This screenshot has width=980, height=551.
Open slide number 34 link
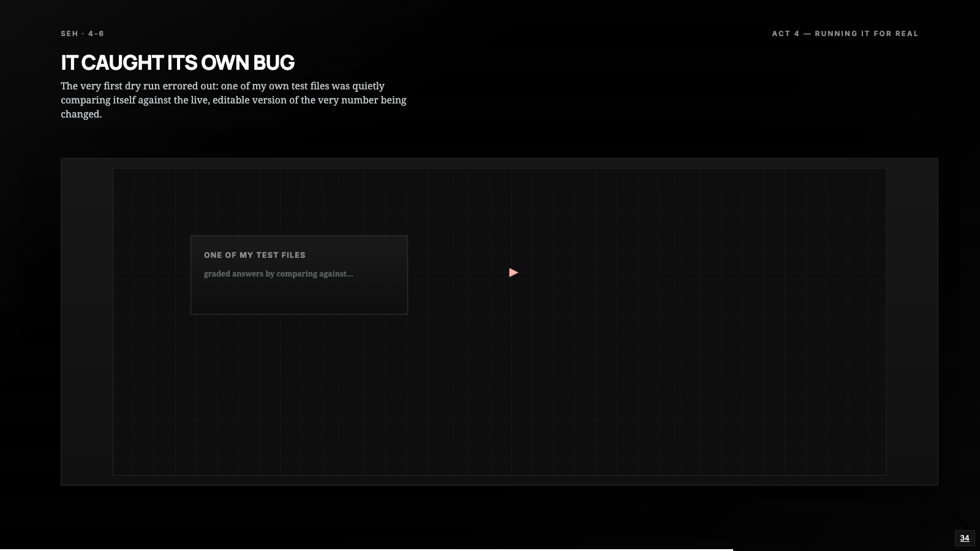pyautogui.click(x=965, y=538)
